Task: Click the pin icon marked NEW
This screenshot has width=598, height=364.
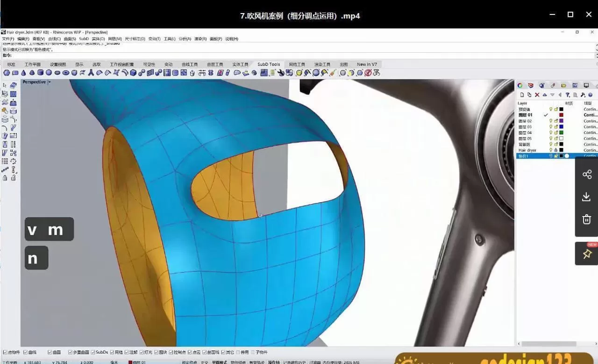Action: coord(587,254)
